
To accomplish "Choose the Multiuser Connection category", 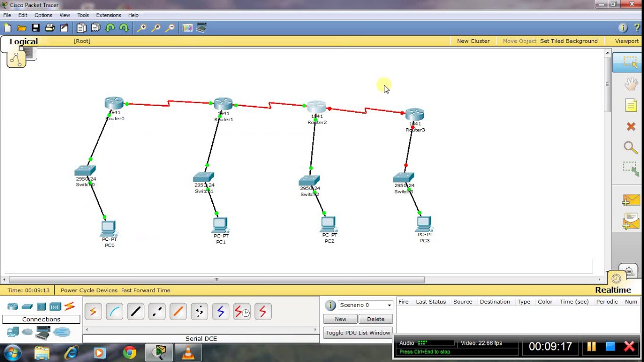I will pos(61,332).
